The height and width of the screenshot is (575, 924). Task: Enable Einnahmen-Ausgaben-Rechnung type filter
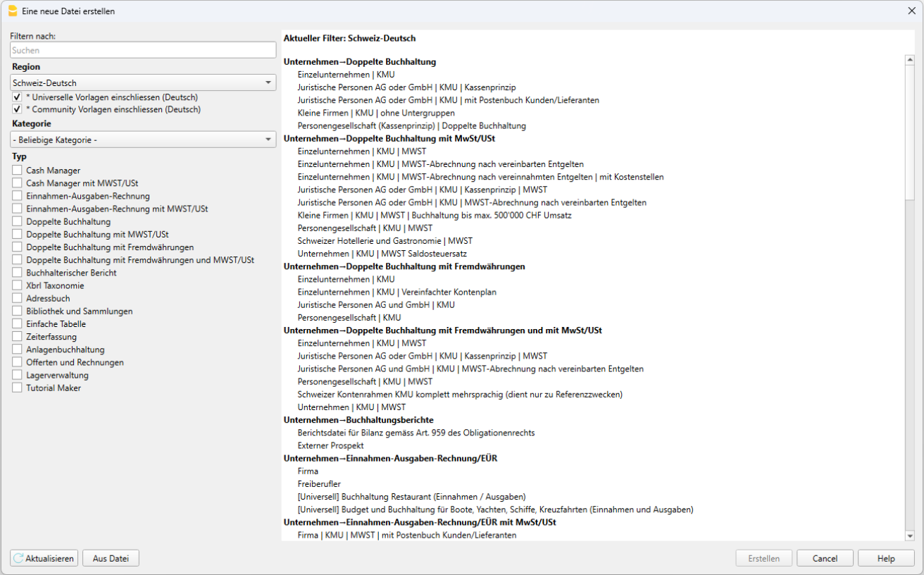click(x=17, y=196)
